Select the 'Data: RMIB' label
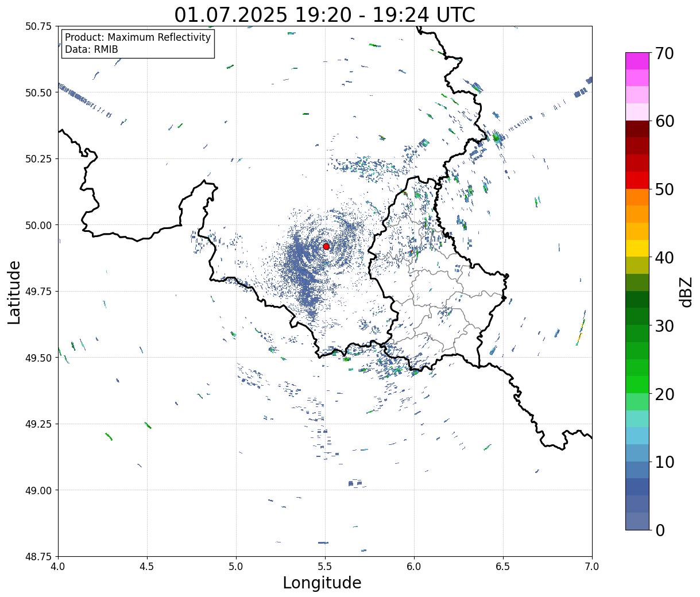Viewport: 700px width, 597px height. click(x=91, y=49)
